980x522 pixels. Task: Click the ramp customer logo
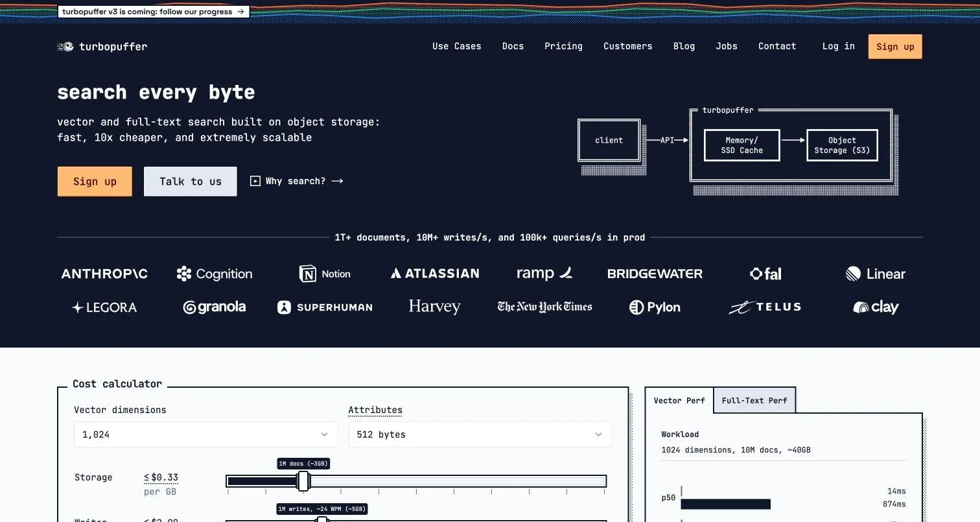[544, 273]
